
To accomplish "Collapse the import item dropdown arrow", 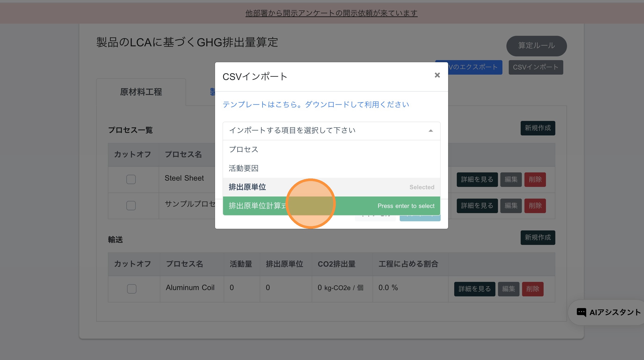I will tap(431, 131).
